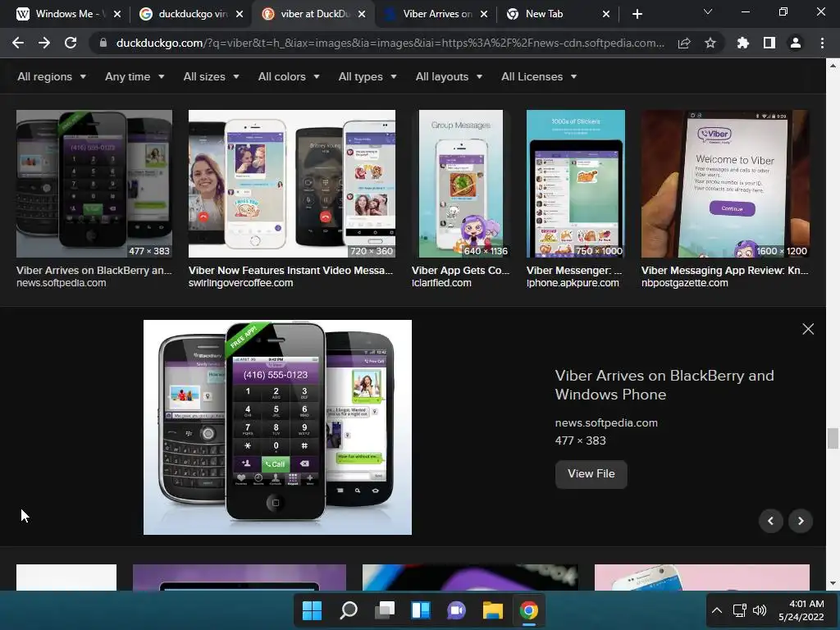Open the Viber Arrives on BlackBerry title link

664,386
